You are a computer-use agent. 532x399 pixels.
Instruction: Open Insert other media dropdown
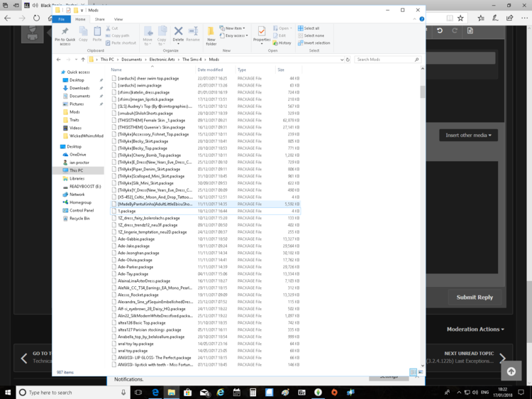[x=468, y=135]
